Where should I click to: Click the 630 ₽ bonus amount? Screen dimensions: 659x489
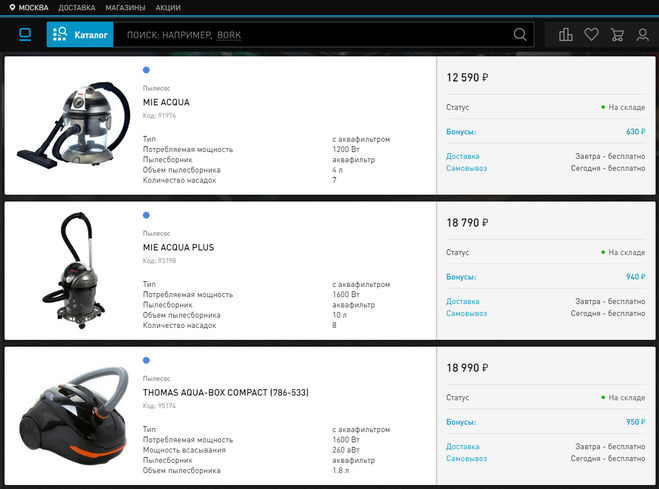(x=635, y=132)
